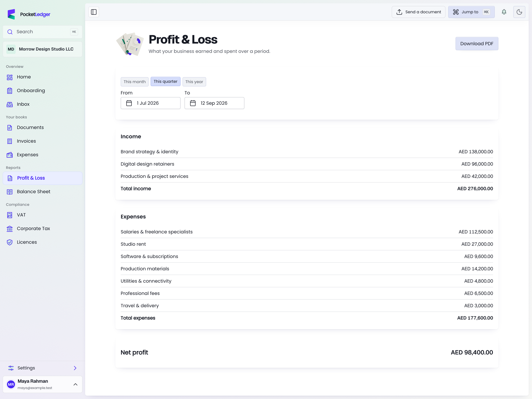Open Licences page
The height and width of the screenshot is (399, 532).
click(43, 242)
